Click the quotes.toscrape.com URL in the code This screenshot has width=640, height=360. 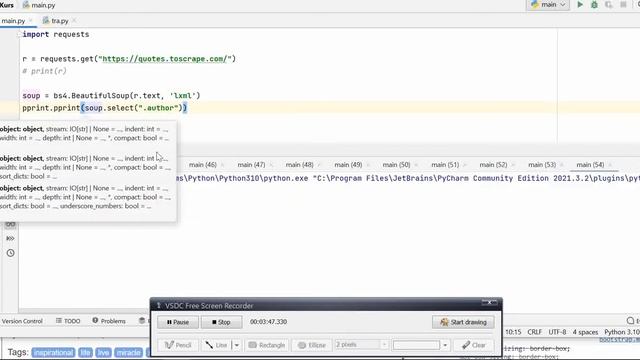pos(164,59)
